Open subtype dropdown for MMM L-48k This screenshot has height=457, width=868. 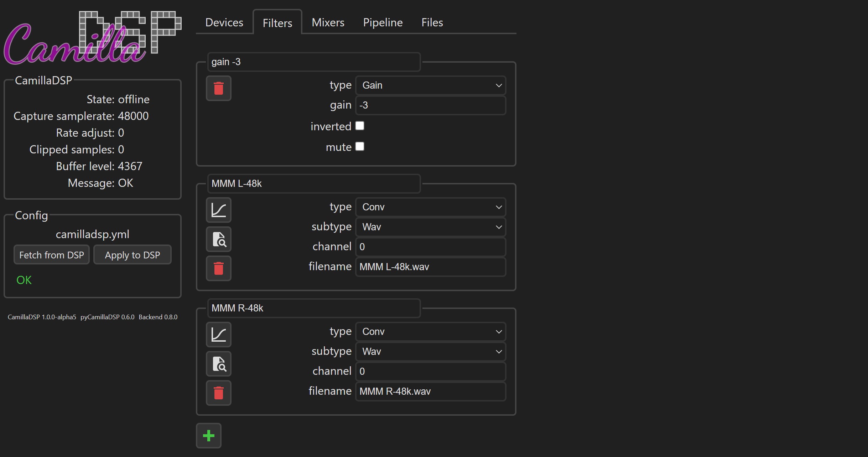[x=431, y=227]
